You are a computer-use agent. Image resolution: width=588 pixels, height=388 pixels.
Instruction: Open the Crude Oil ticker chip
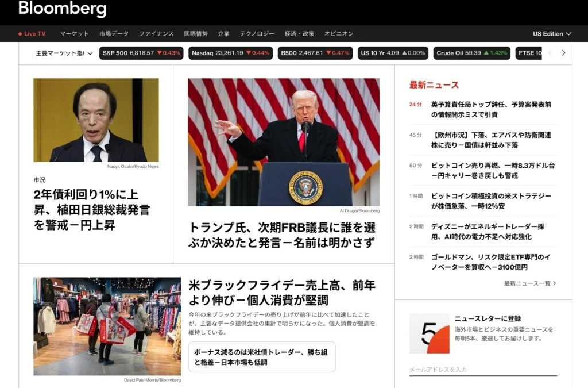[x=471, y=53]
